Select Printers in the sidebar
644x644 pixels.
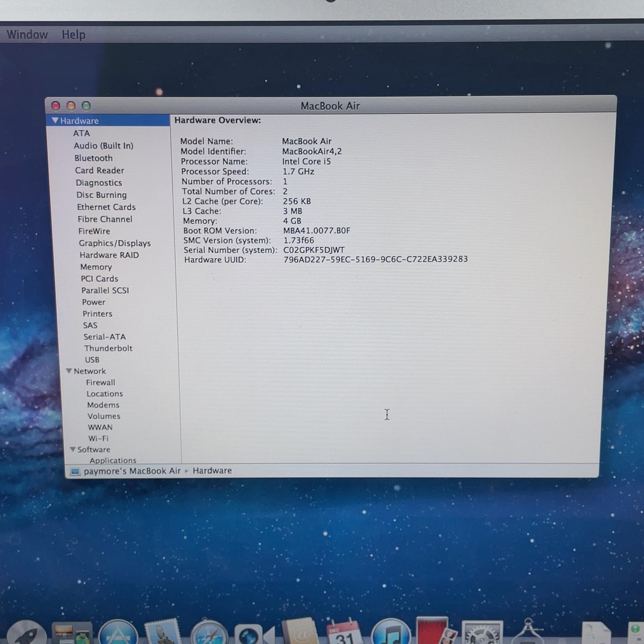coord(97,313)
